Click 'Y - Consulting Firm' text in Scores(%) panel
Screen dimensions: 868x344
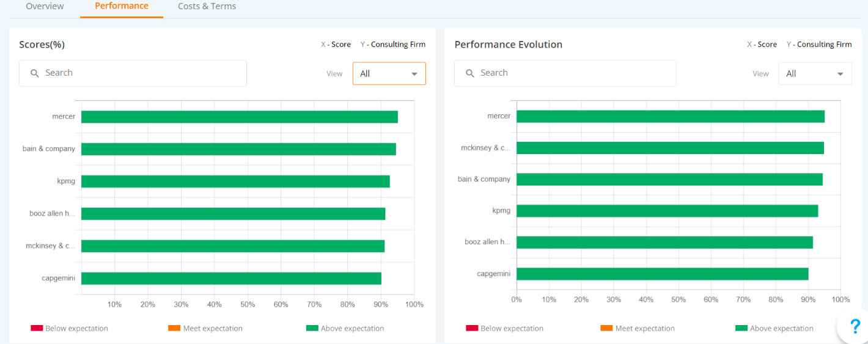tap(393, 45)
